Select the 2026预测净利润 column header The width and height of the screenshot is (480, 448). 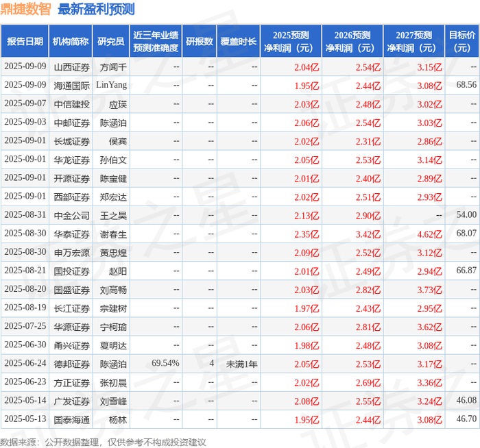pos(352,41)
